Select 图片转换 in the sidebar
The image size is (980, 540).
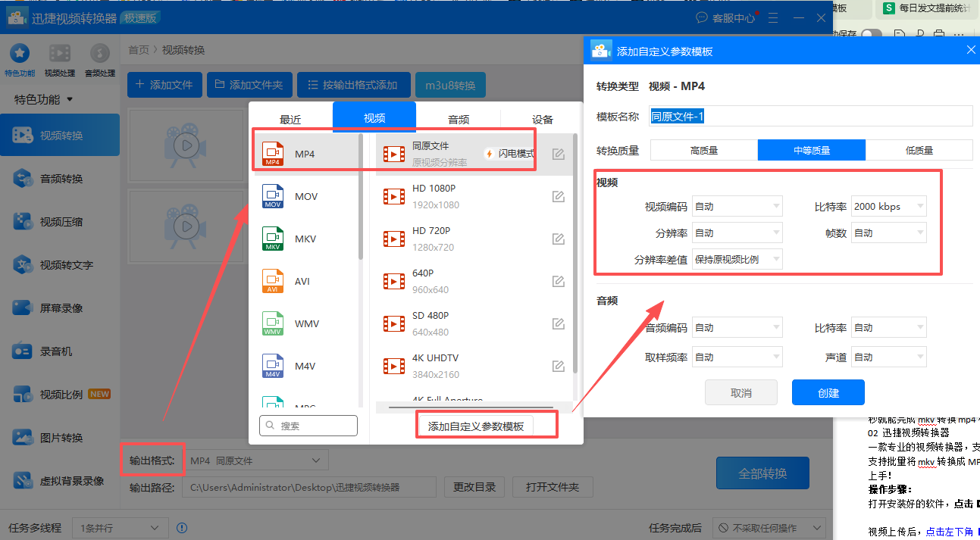[60, 438]
